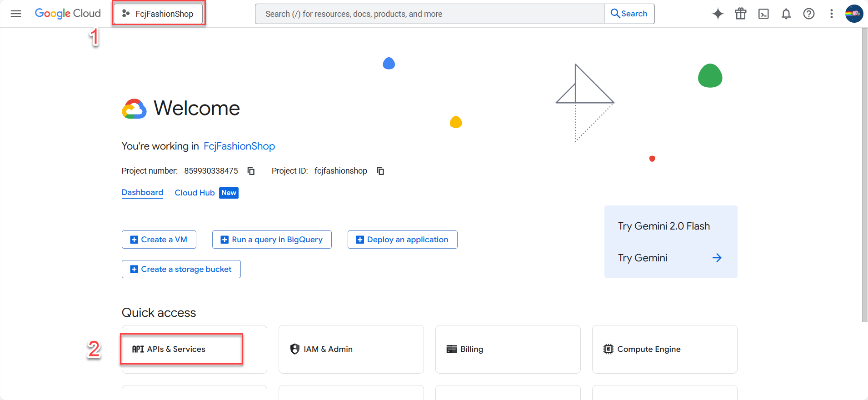Click the Quick access heading

tap(159, 313)
